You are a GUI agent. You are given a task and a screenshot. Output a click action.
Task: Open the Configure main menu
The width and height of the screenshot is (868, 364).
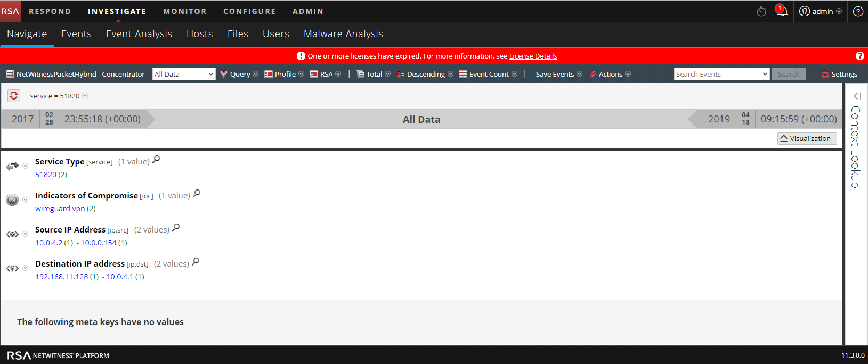point(249,11)
